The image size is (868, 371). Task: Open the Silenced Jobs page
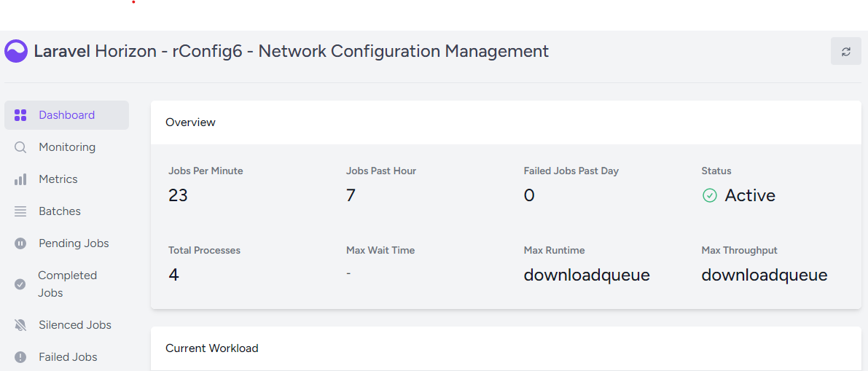pyautogui.click(x=66, y=325)
